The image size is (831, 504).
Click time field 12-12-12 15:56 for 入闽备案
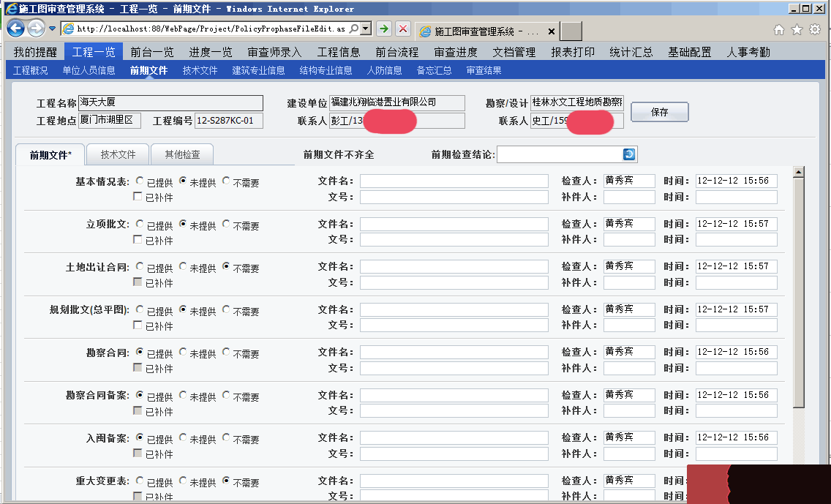coord(736,437)
